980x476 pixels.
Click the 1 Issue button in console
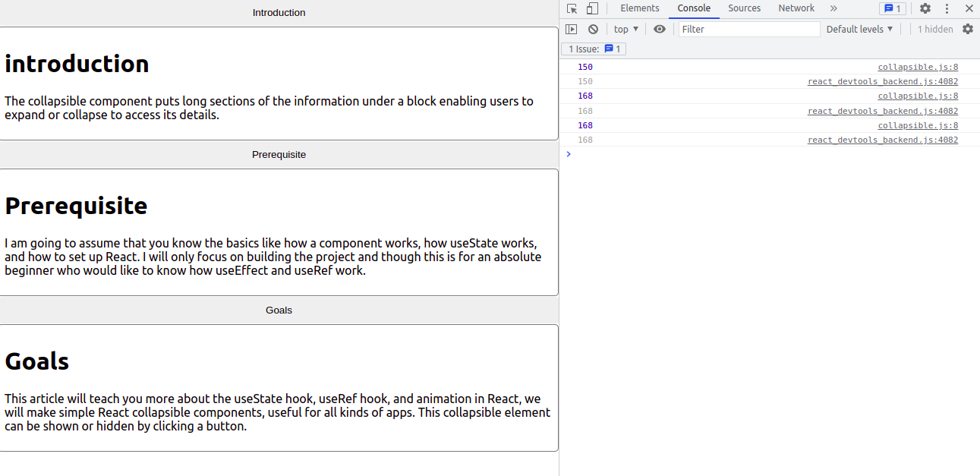click(594, 49)
